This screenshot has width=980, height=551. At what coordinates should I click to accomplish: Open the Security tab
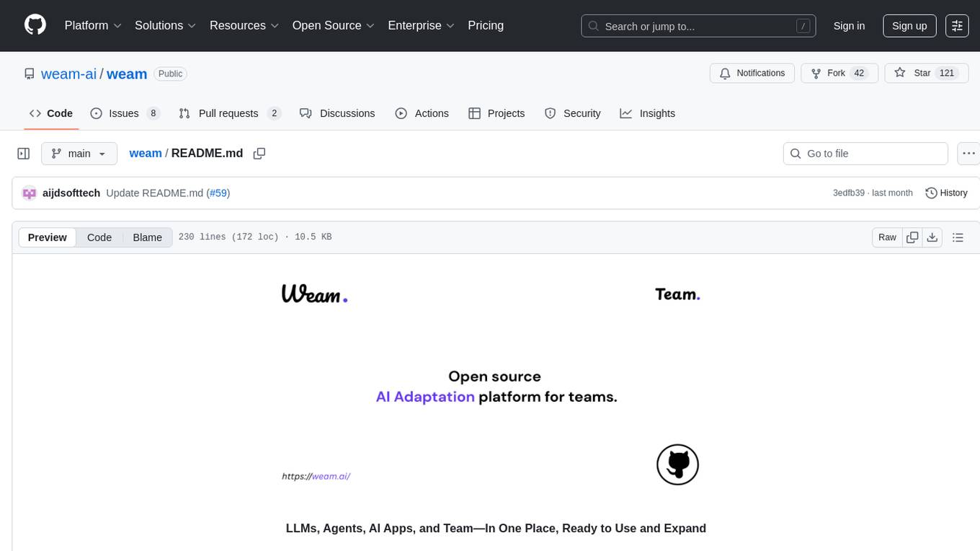[573, 113]
